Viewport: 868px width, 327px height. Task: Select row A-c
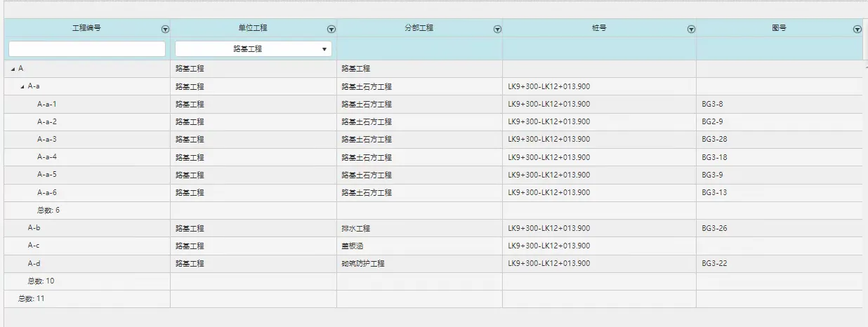(x=433, y=246)
